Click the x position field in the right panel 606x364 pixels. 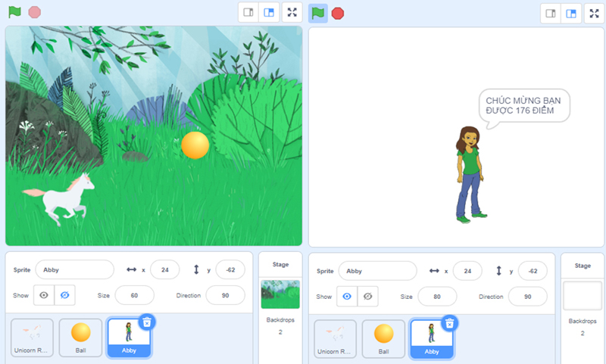point(467,271)
